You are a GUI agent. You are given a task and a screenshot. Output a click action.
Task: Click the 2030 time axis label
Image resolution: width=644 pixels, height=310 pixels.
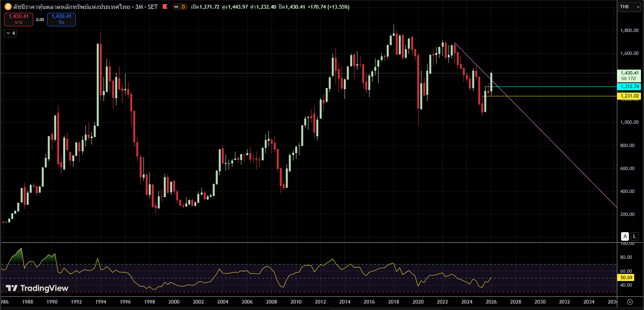540,302
